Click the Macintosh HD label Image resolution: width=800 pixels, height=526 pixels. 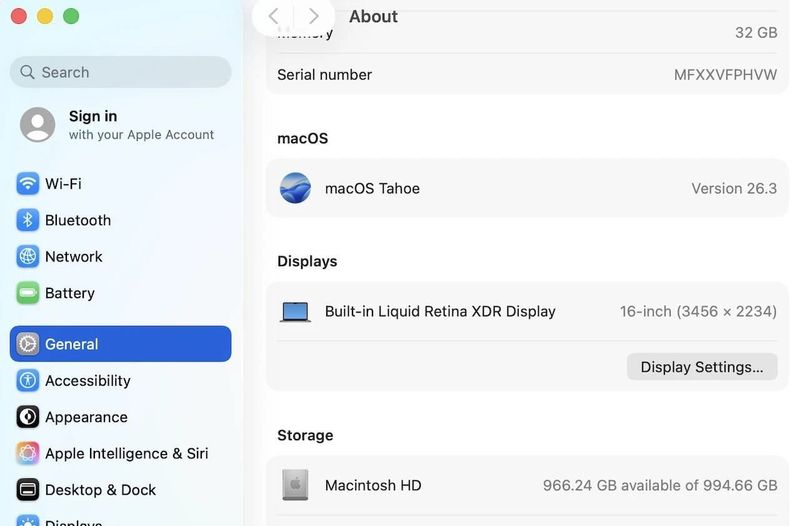click(373, 485)
